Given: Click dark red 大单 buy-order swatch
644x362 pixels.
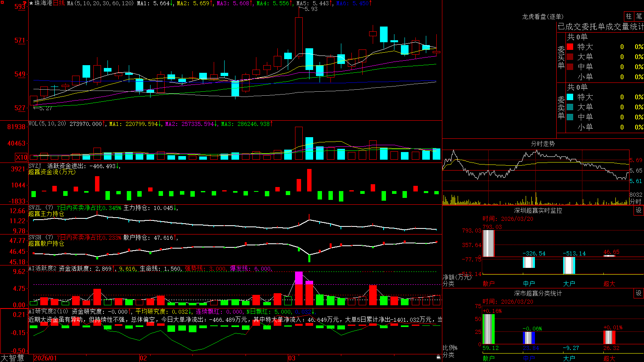Looking at the screenshot, I should coord(570,57).
